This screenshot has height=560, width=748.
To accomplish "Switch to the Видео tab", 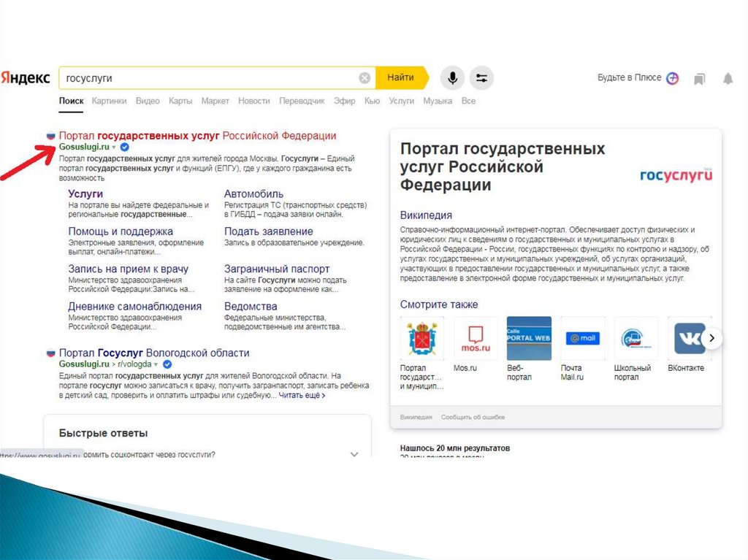I will (148, 101).
